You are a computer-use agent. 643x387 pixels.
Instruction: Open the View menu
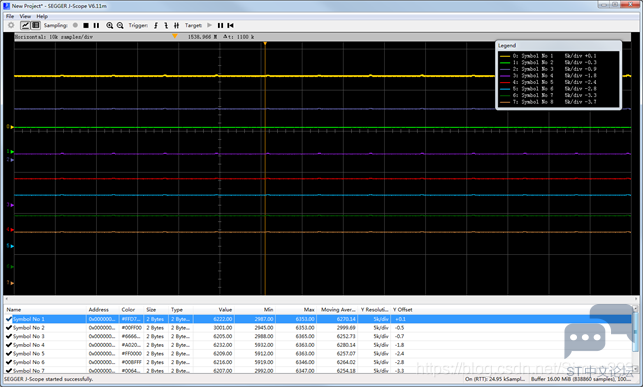(25, 16)
